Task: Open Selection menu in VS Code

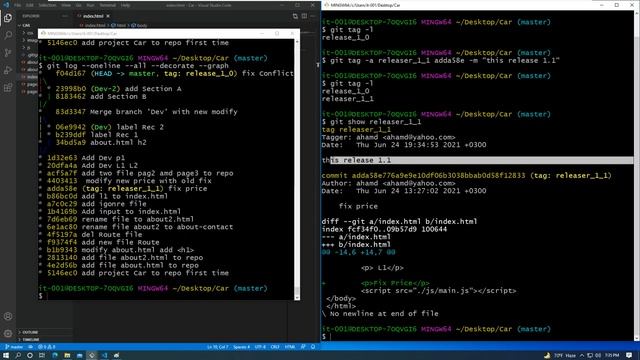Action: [47, 5]
